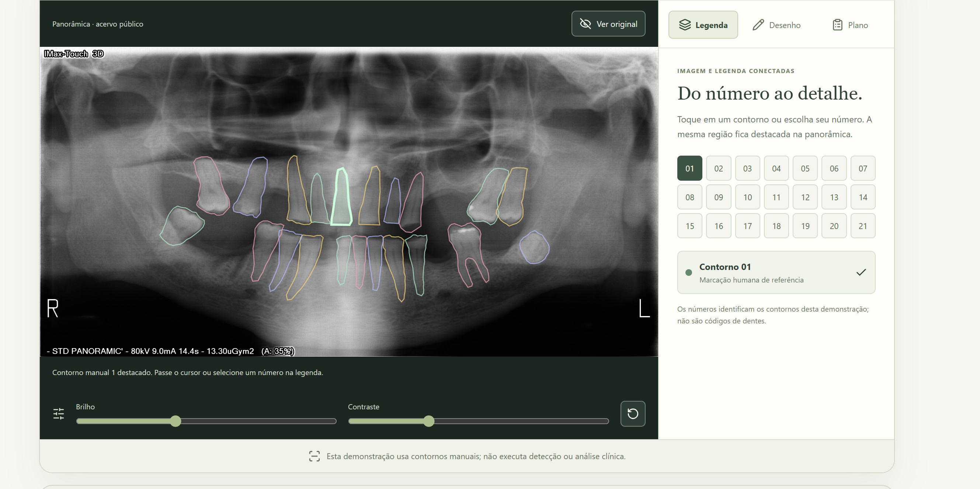This screenshot has height=489, width=980.
Task: Pick contour 11 from the legend
Action: tap(776, 197)
